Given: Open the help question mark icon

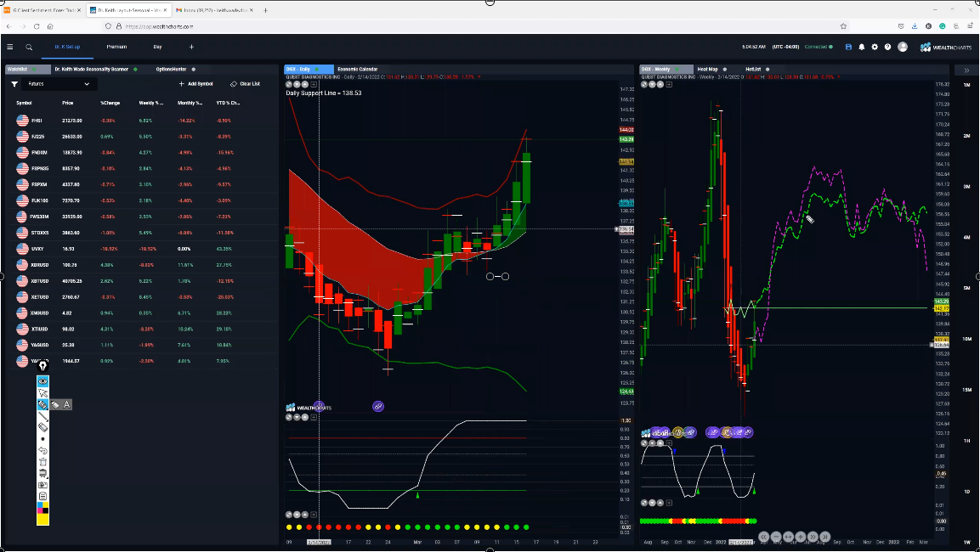Looking at the screenshot, I should [887, 47].
